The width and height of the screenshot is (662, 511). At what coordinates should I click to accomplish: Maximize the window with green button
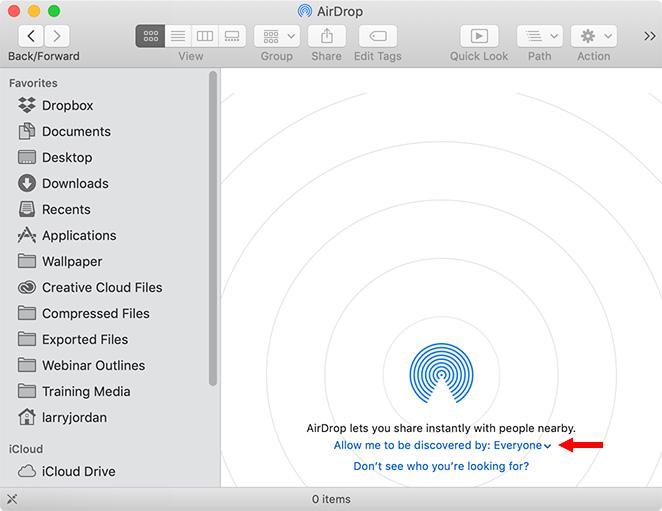coord(54,11)
